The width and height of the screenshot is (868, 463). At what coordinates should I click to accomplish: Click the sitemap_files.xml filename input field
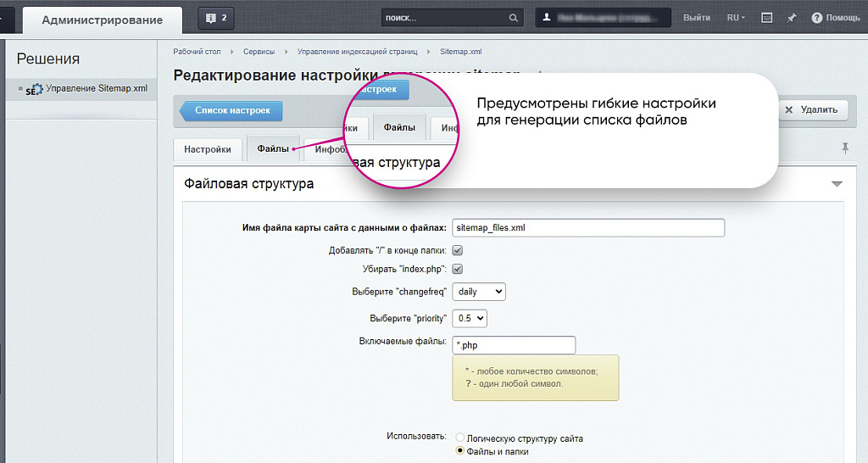pos(588,227)
